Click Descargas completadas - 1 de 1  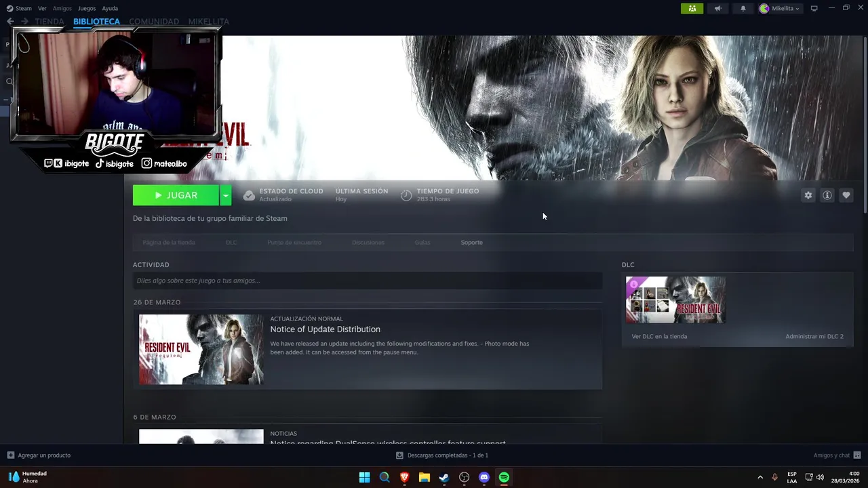tap(448, 455)
